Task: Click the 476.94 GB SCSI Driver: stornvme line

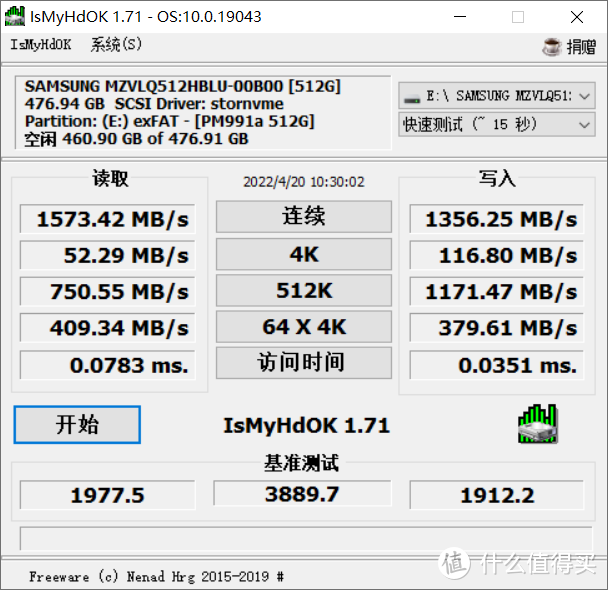Action: (x=154, y=104)
